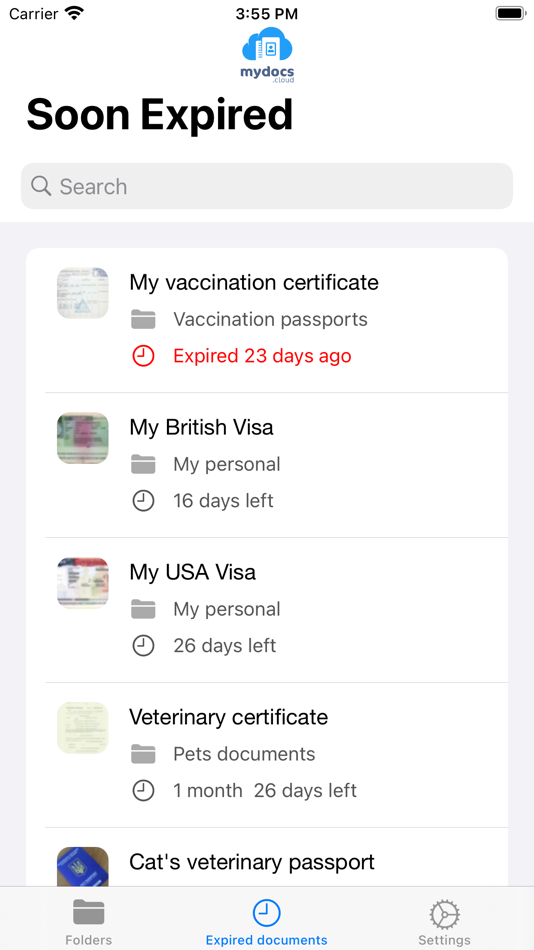Click the clock icon beside 26 days left
This screenshot has height=950, width=534.
(143, 645)
